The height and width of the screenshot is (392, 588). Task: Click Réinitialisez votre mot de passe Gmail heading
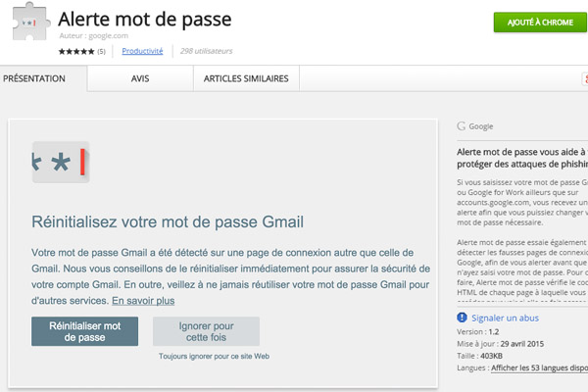(168, 221)
